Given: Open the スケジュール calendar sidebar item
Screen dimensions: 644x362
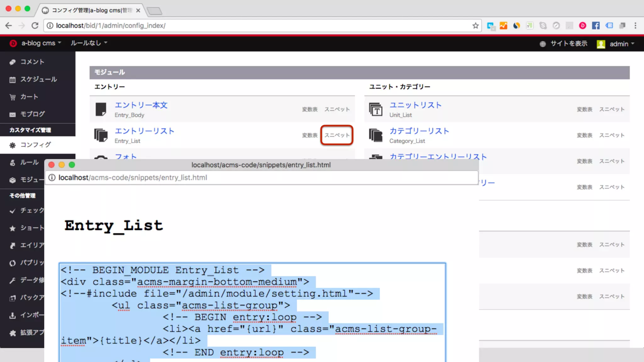Looking at the screenshot, I should coord(38,79).
